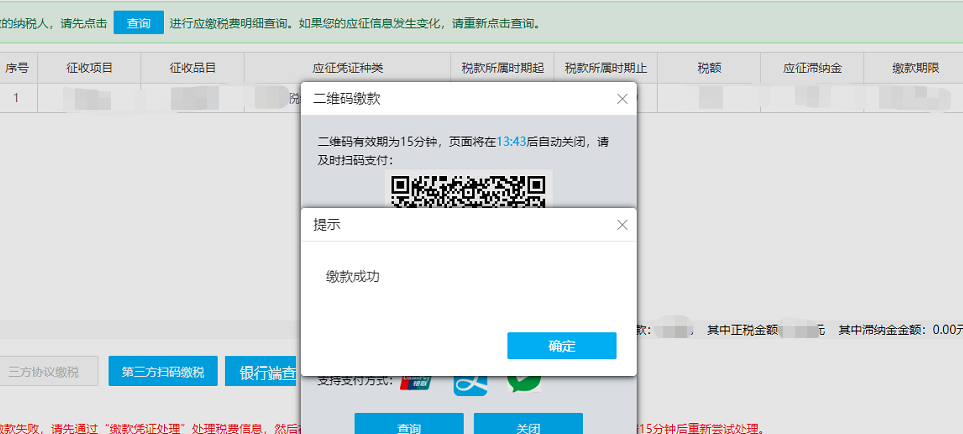Screen dimensions: 963x434
Task: Click the 缴款成功 message text
Action: click(353, 277)
